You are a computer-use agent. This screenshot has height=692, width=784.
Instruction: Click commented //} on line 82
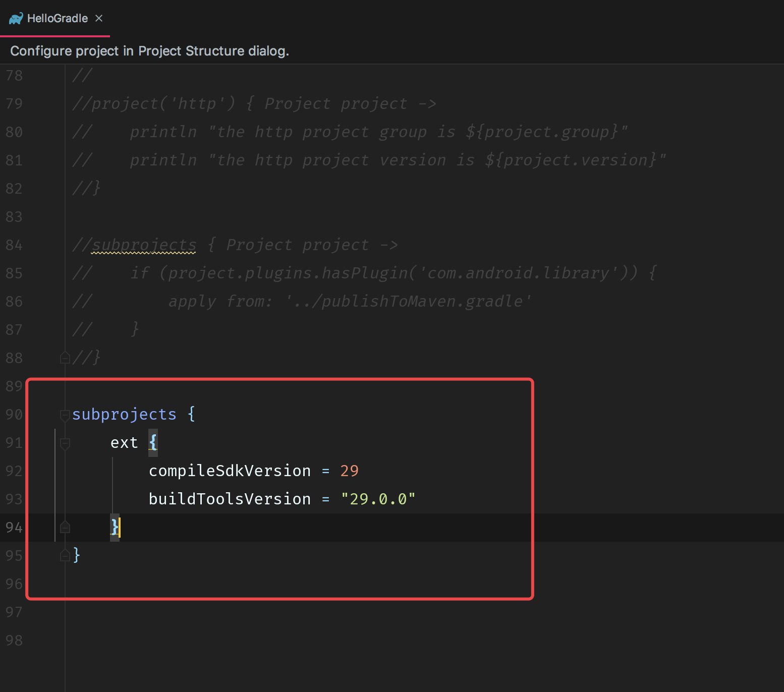(86, 188)
